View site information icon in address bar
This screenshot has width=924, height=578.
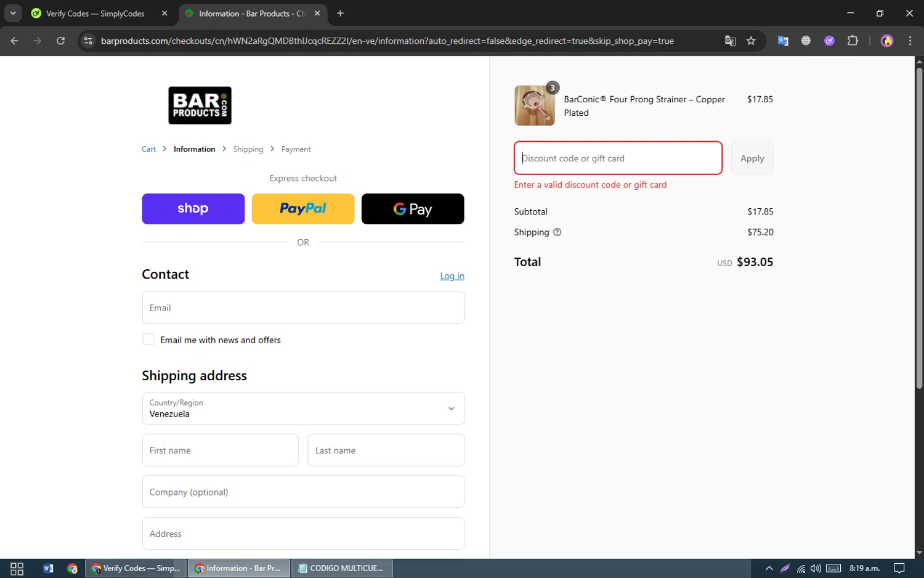pos(88,41)
